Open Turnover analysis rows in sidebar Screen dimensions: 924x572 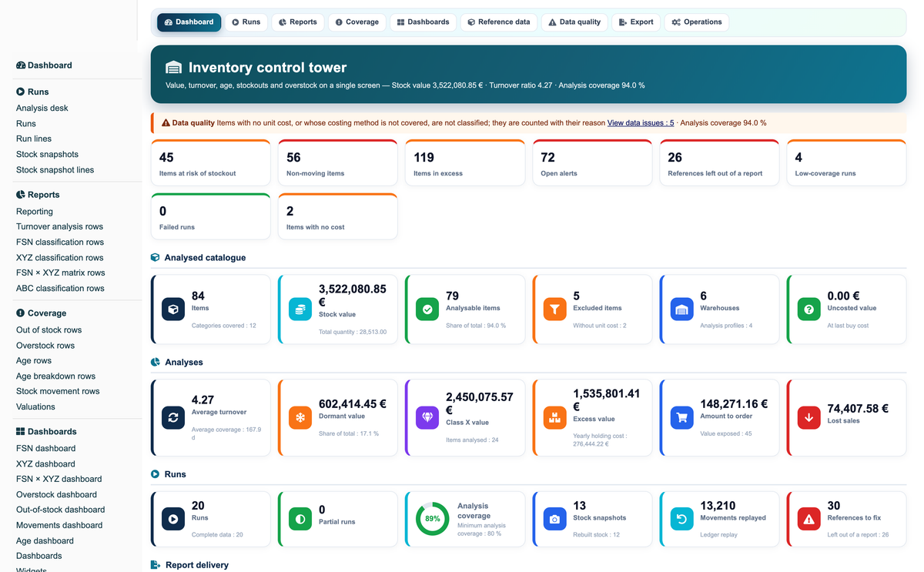59,227
